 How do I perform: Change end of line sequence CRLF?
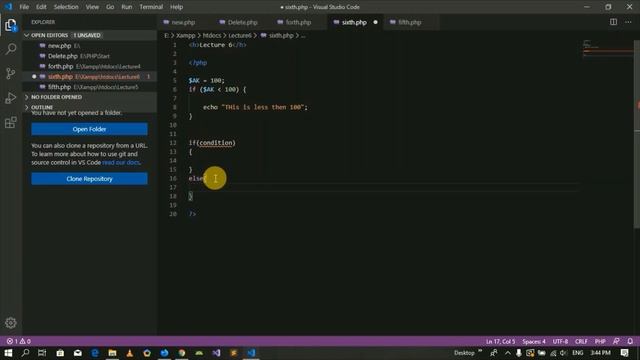point(581,341)
